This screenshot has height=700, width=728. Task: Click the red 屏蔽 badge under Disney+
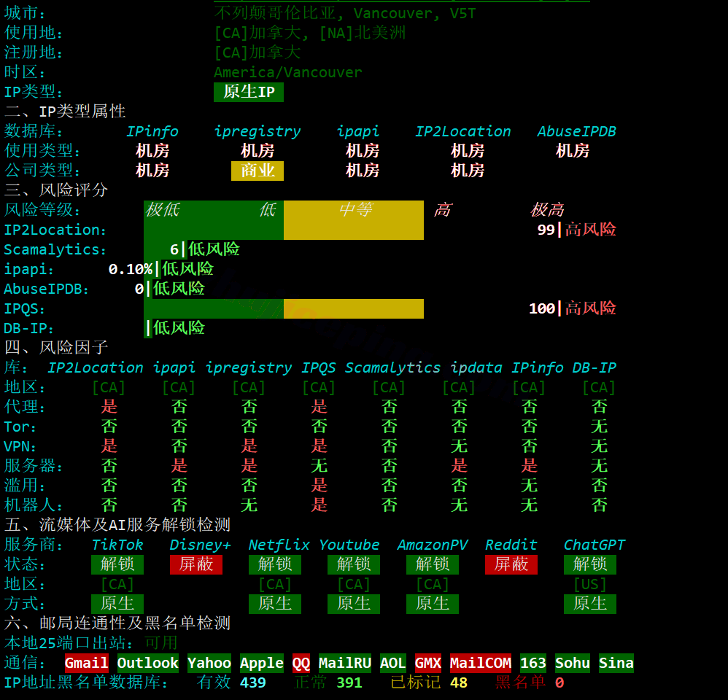click(196, 564)
